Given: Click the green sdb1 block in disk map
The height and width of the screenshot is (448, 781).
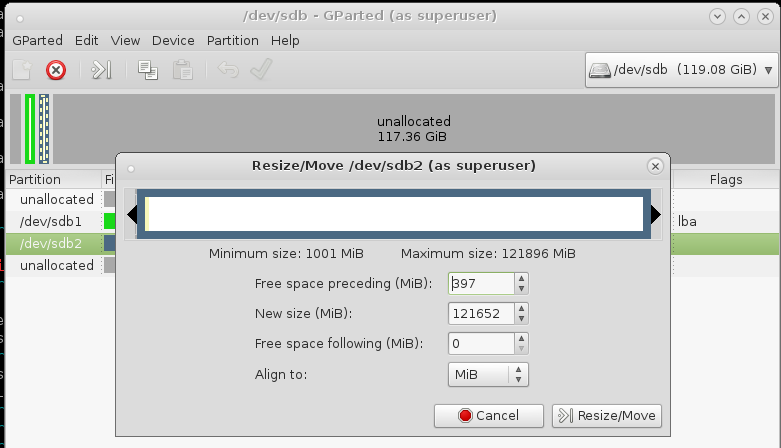Looking at the screenshot, I should click(x=30, y=129).
